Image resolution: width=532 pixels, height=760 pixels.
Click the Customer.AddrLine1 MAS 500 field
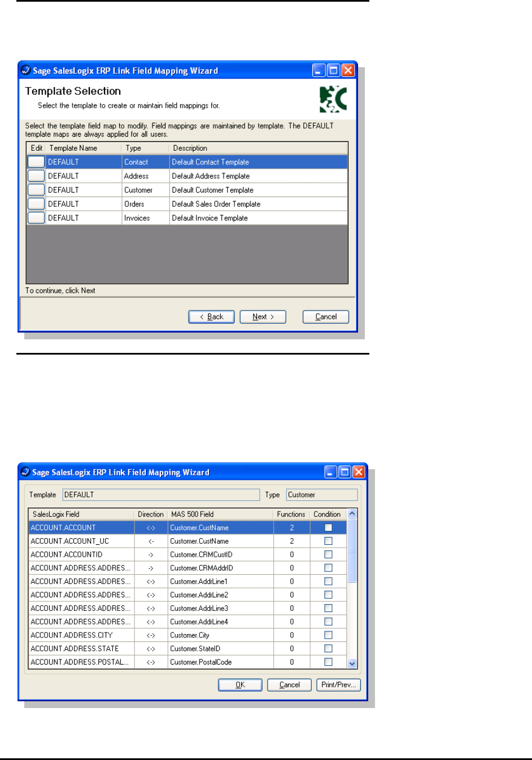[220, 581]
